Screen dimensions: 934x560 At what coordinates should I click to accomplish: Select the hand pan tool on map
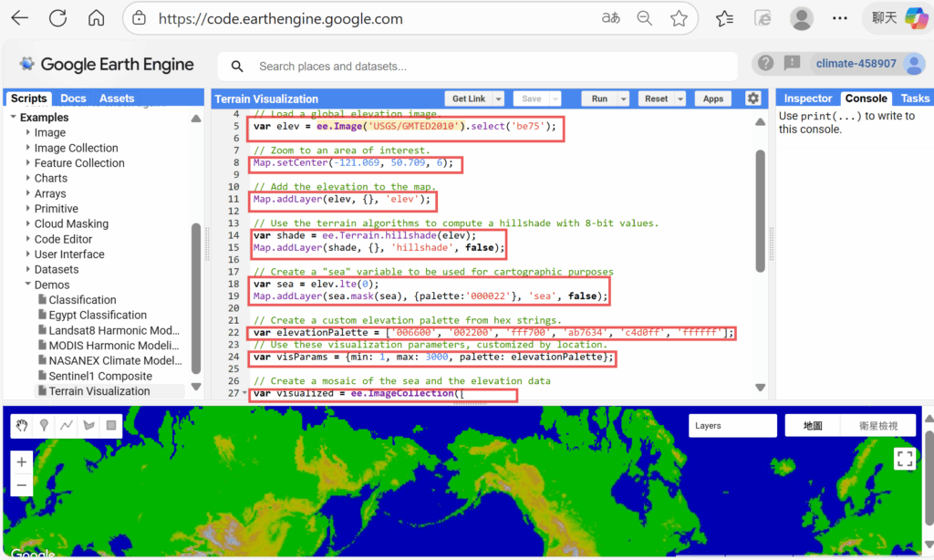(x=22, y=425)
